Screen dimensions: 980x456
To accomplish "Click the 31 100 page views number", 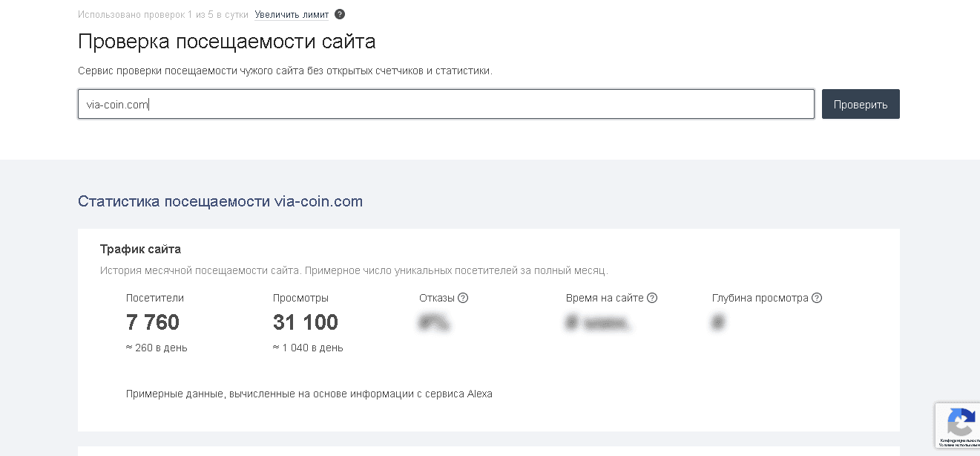I will (305, 322).
